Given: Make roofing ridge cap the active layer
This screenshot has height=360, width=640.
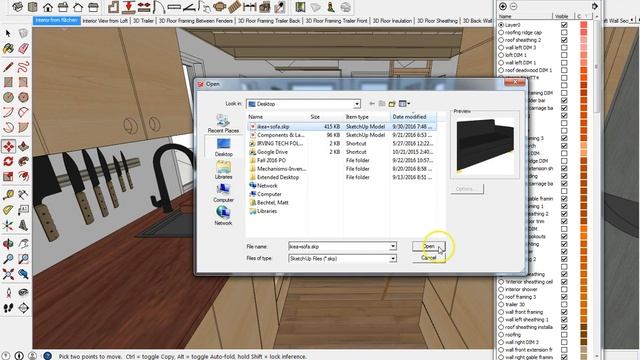Looking at the screenshot, I should click(501, 32).
